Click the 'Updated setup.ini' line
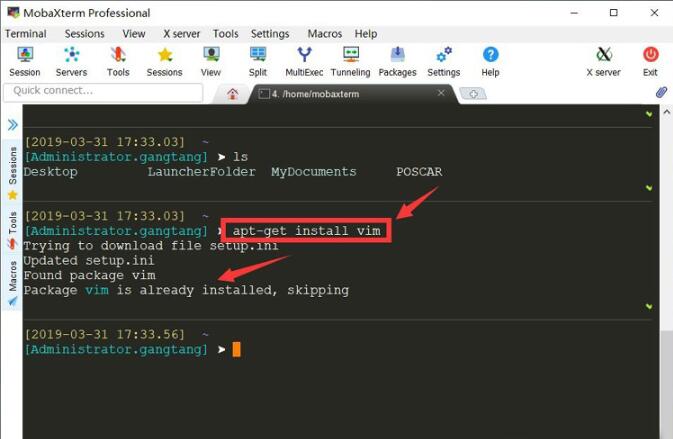The width and height of the screenshot is (673, 439). tap(89, 260)
